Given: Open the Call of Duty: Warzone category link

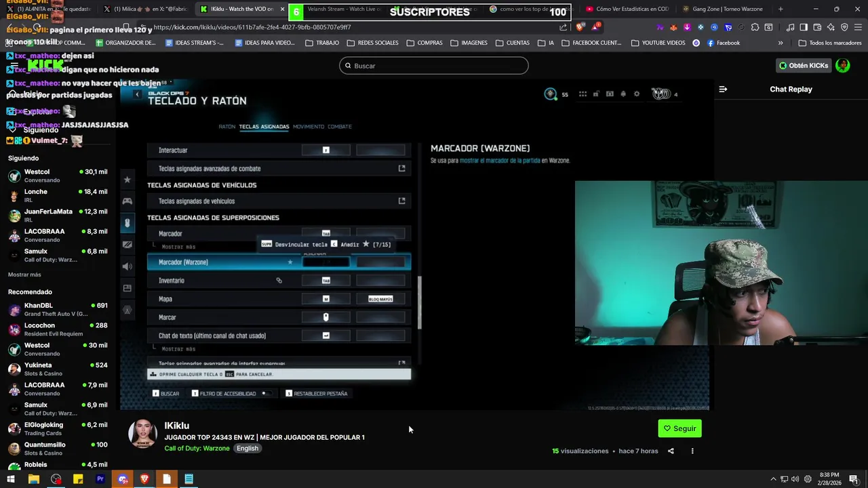Looking at the screenshot, I should tap(197, 449).
